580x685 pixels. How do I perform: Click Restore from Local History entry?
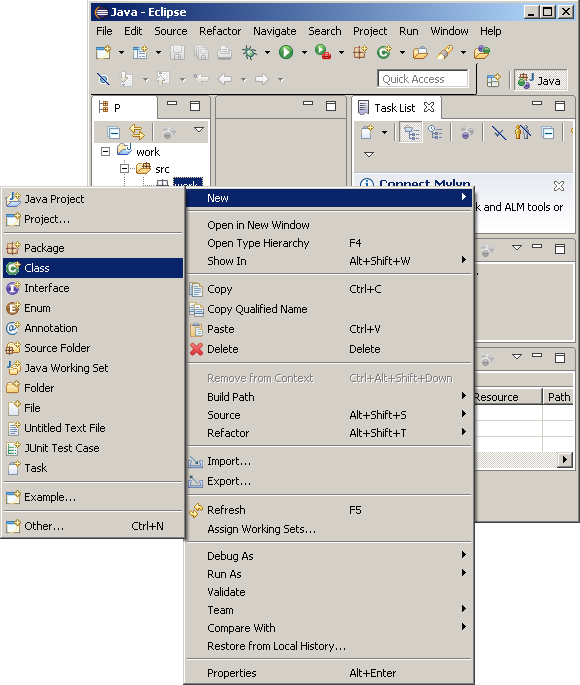click(x=329, y=646)
